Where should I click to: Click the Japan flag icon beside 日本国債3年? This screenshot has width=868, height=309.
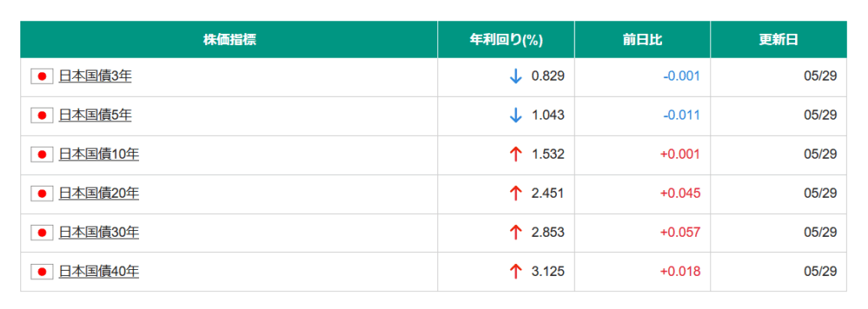coord(42,76)
